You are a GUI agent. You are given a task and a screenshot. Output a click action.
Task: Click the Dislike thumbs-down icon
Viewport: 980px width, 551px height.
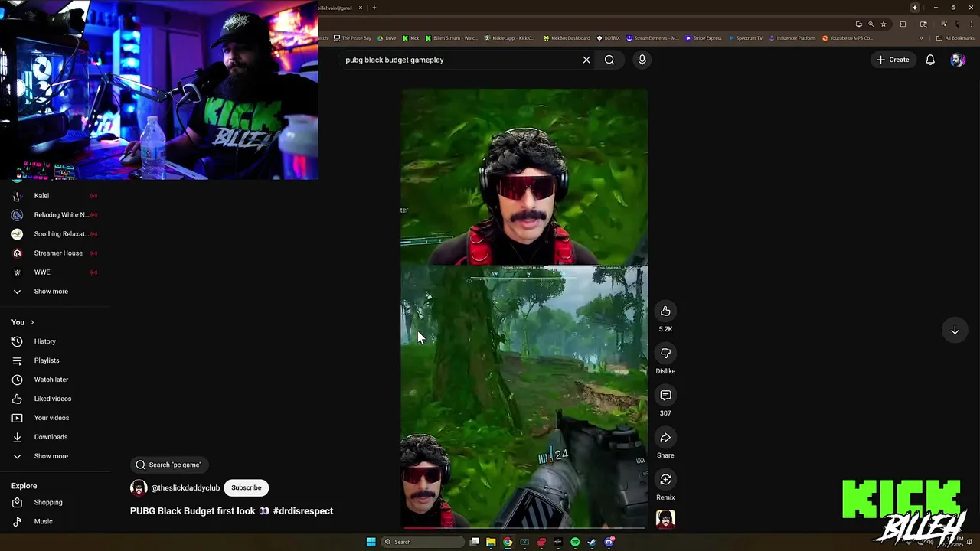click(x=665, y=353)
